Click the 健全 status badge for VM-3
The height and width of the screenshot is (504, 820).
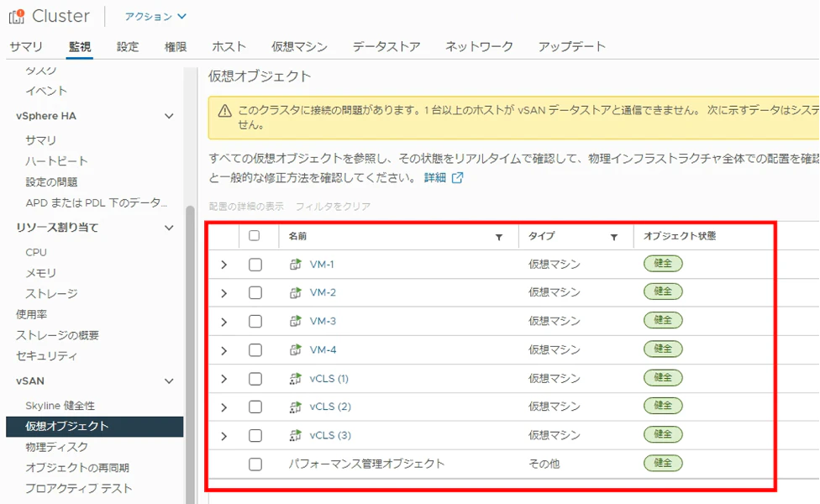tap(663, 320)
